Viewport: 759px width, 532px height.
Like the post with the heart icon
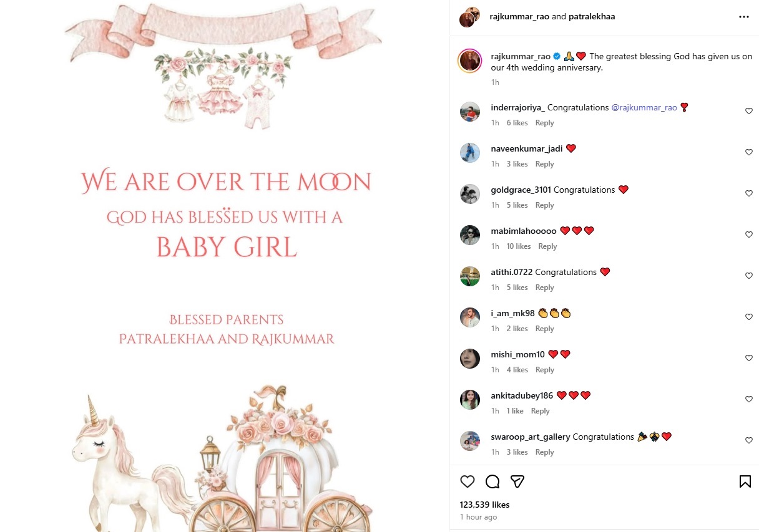tap(468, 481)
